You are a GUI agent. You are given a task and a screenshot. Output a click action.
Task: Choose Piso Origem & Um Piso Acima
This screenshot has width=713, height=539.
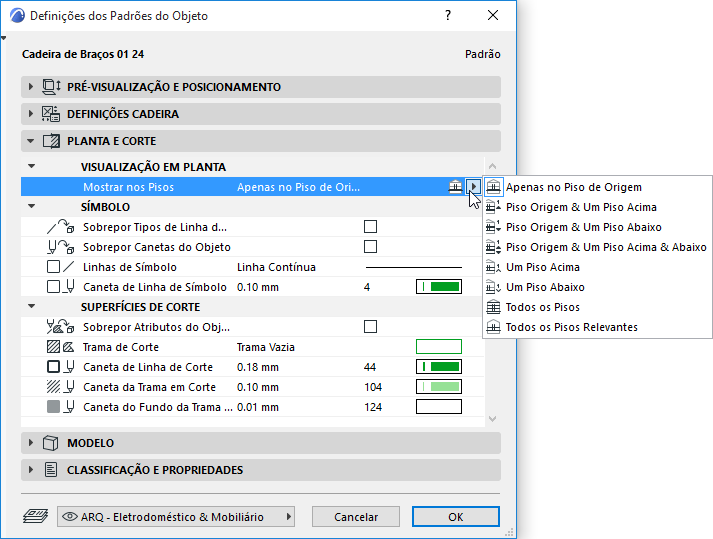(598, 207)
